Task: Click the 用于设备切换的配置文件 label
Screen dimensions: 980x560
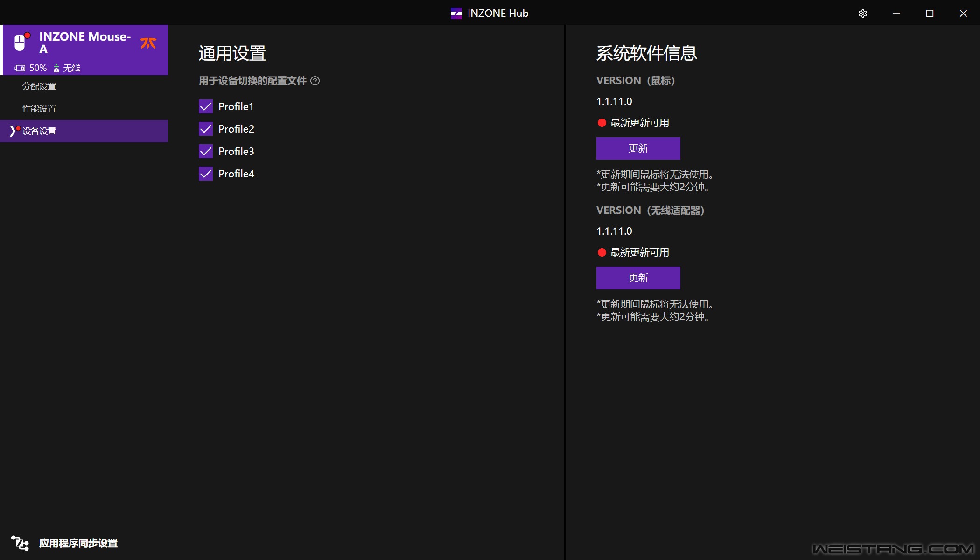Action: [x=252, y=81]
